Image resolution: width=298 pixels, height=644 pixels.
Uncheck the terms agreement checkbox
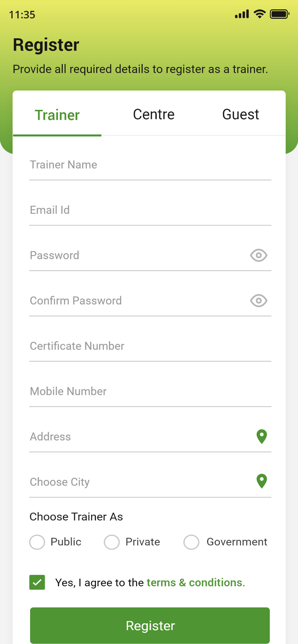[37, 583]
